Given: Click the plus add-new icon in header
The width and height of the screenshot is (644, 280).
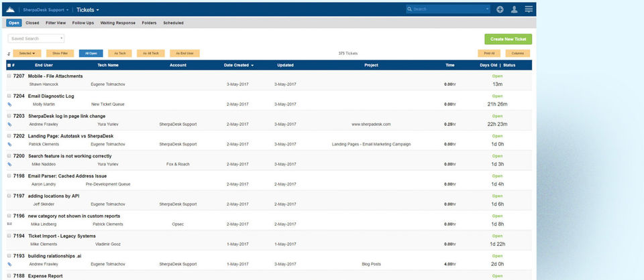Looking at the screenshot, I should [499, 9].
